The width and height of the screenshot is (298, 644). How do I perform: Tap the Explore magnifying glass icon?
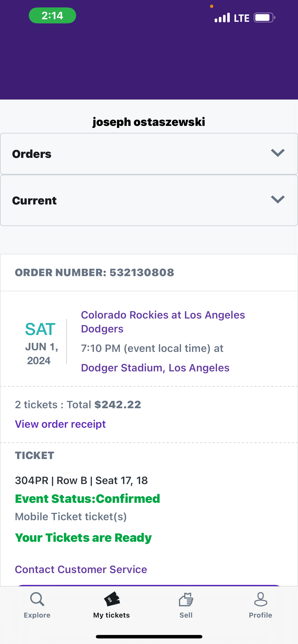coord(37,599)
